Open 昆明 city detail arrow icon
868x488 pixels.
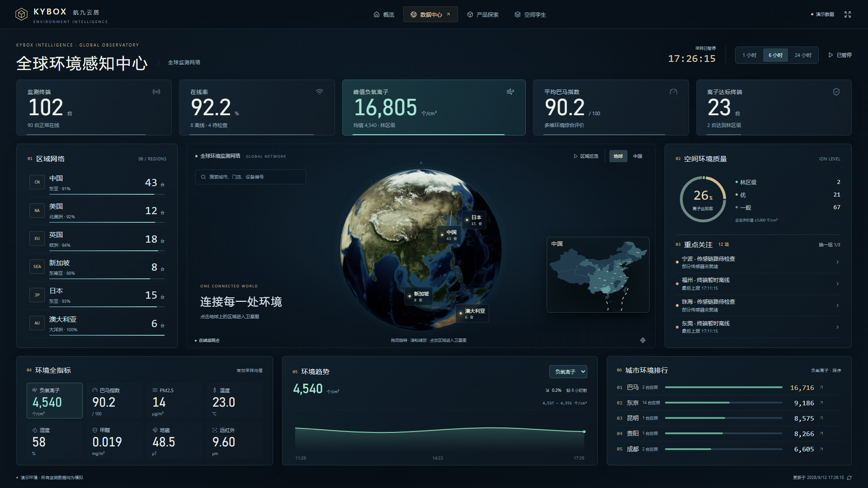coord(821,418)
